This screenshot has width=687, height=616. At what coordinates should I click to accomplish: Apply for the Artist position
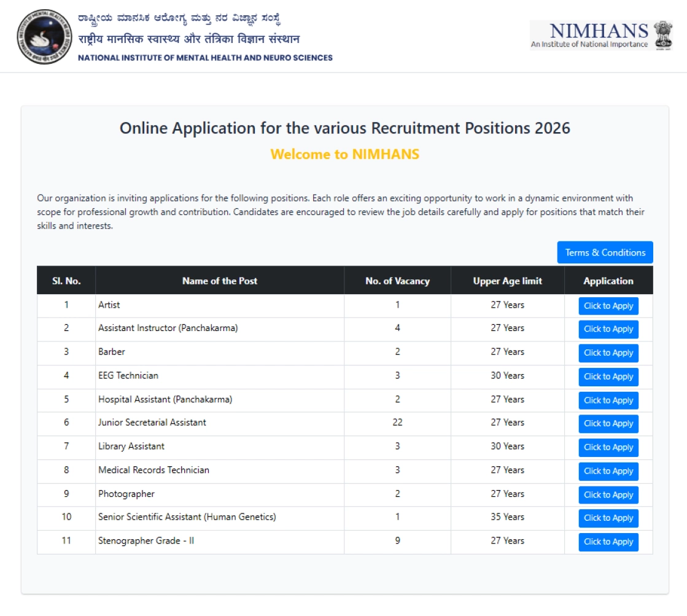pyautogui.click(x=608, y=305)
